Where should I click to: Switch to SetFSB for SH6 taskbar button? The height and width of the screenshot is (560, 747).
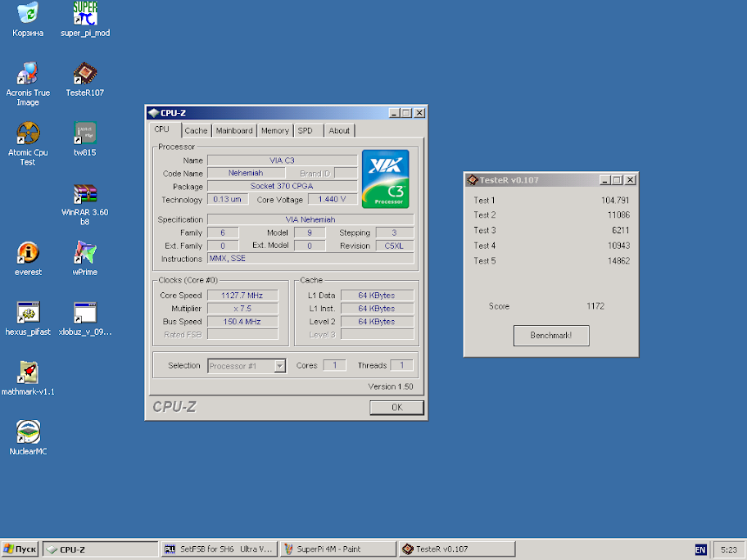coord(220,549)
